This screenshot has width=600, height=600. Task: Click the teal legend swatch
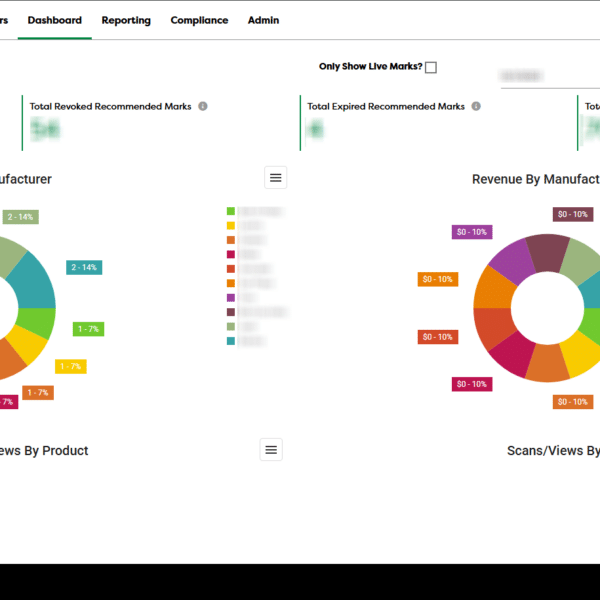[231, 341]
